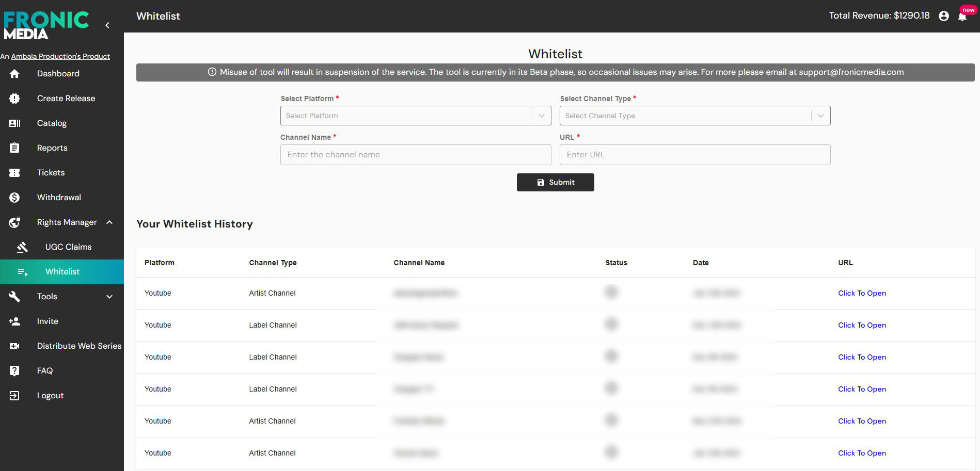Viewport: 980px width, 471px height.
Task: Open Distribute Web Series menu item
Action: tap(79, 346)
